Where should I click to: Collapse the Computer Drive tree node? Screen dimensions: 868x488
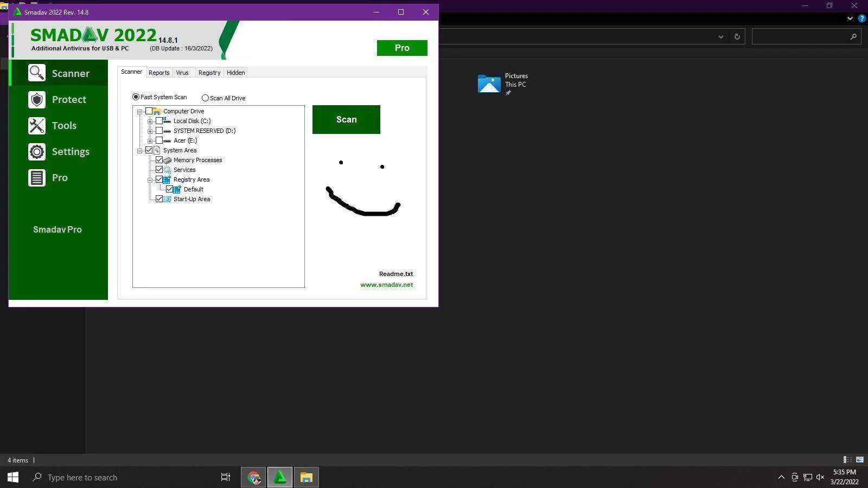coord(139,112)
